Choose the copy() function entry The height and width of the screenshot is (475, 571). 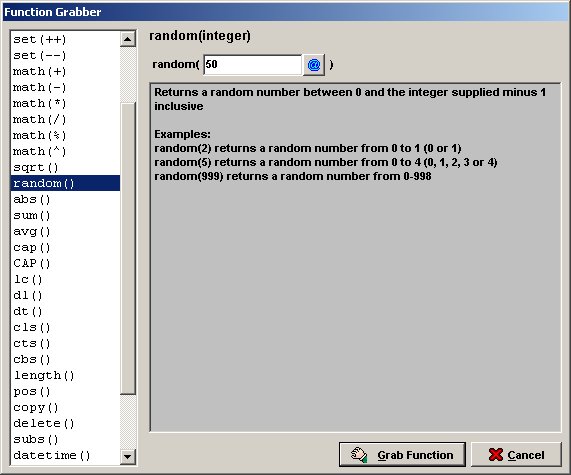pyautogui.click(x=66, y=408)
